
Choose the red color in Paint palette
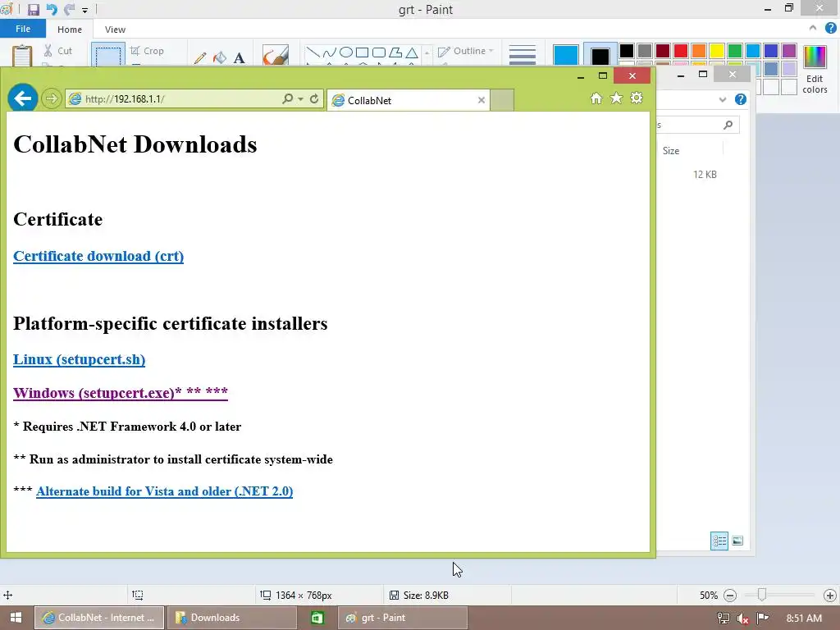point(681,51)
